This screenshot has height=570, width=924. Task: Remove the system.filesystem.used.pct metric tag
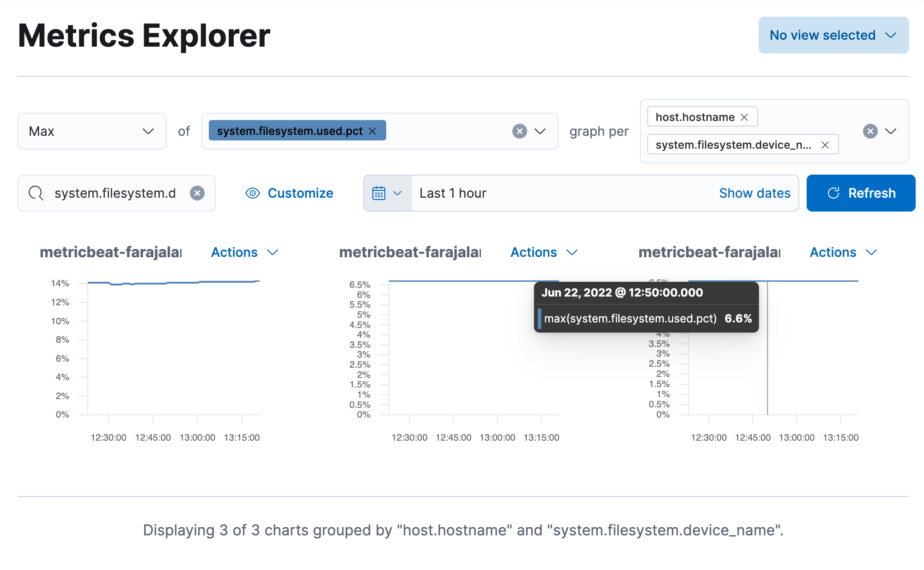click(x=372, y=131)
